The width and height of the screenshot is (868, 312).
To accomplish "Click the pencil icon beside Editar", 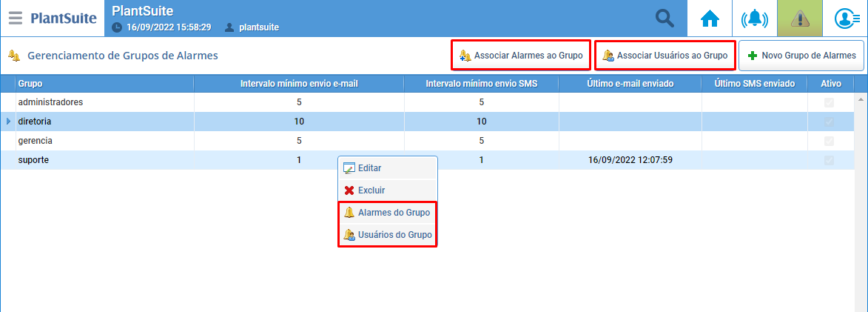I will (x=349, y=168).
